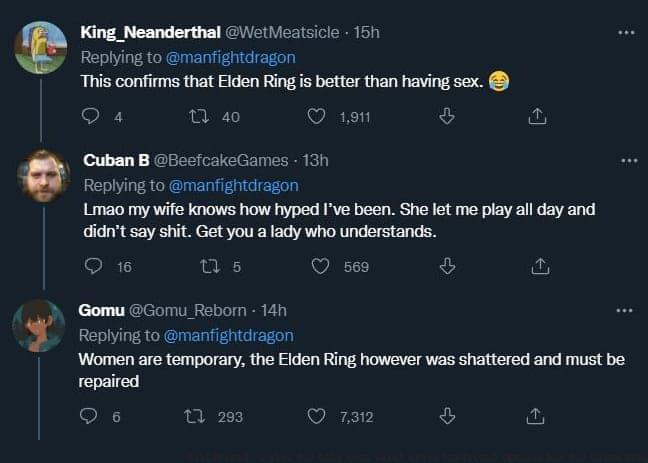Screen dimensions: 648x463
Task: Open more options for Gomu's tweet
Action: [x=627, y=311]
